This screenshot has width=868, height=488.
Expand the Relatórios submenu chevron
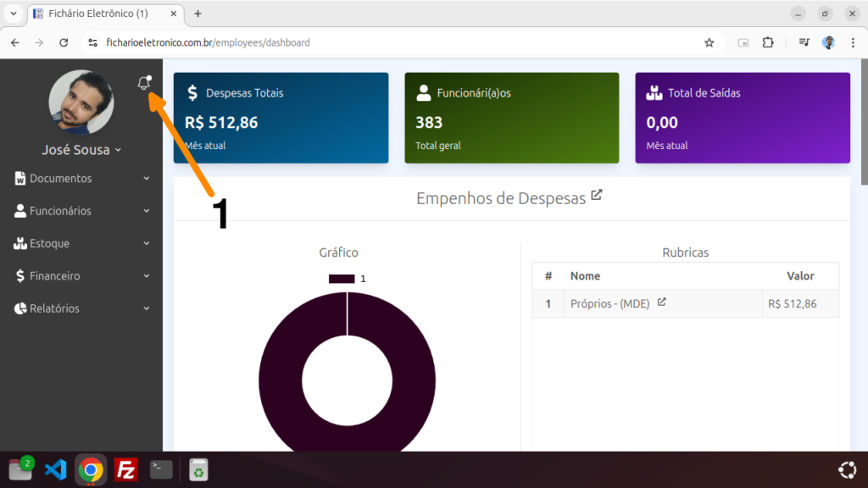point(147,308)
